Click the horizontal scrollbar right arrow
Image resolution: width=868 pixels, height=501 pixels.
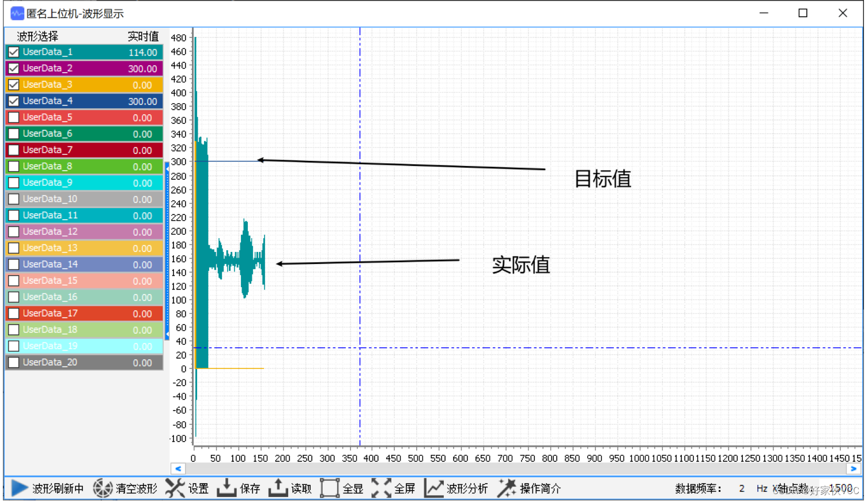[x=854, y=469]
